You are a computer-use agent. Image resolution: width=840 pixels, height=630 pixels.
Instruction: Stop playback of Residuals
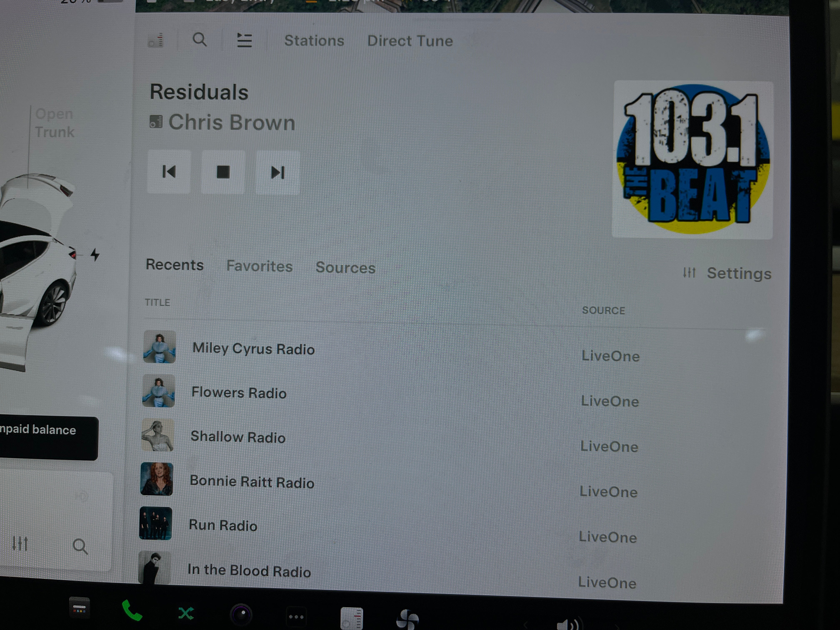tap(223, 172)
